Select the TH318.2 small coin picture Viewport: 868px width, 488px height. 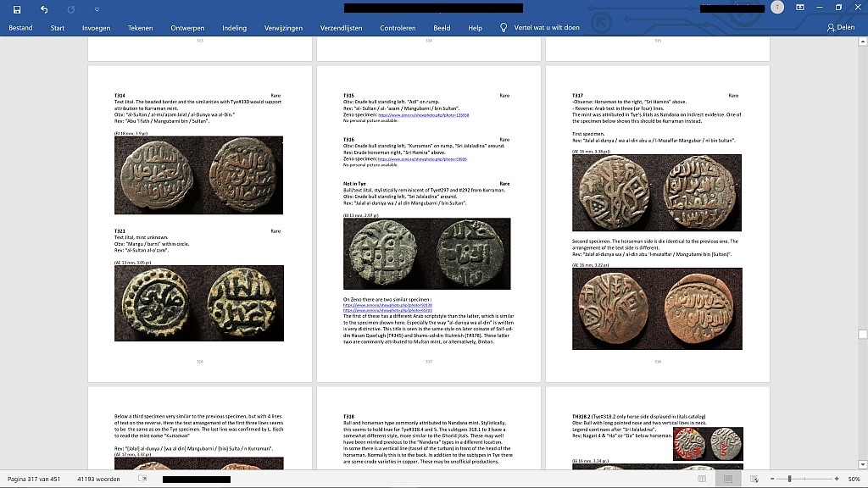point(708,444)
